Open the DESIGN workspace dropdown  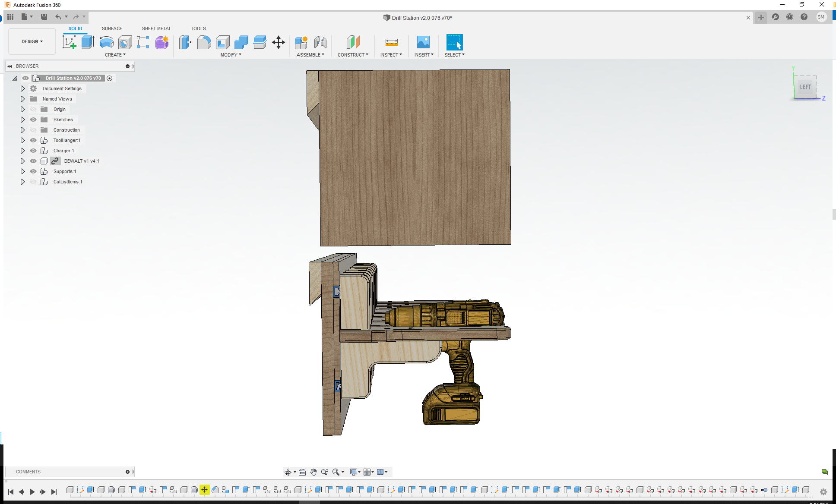click(32, 41)
